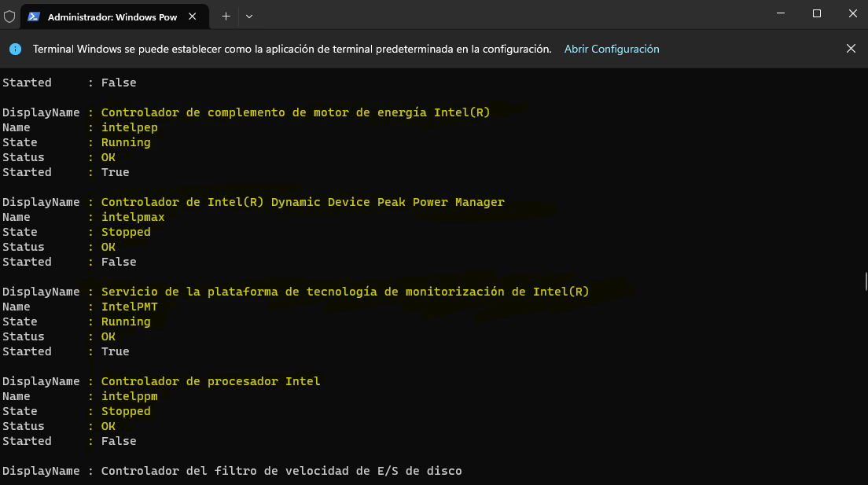Click 'False' Started value under intelppm
Viewport: 868px width, 485px height.
119,441
